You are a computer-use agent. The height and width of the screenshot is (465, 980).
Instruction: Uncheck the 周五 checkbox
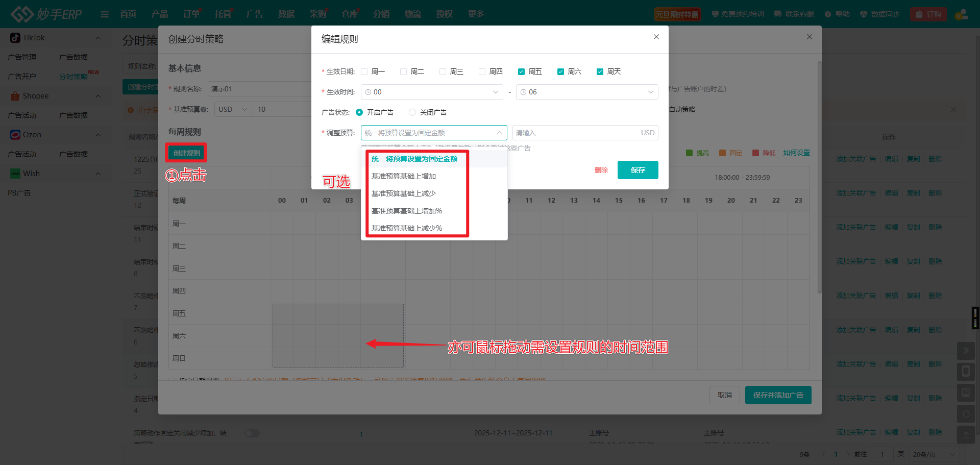pyautogui.click(x=522, y=72)
